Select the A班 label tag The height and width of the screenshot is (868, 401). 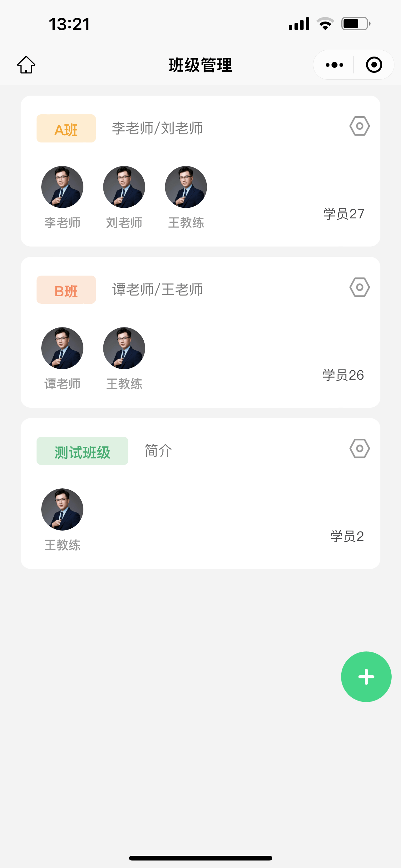click(66, 129)
